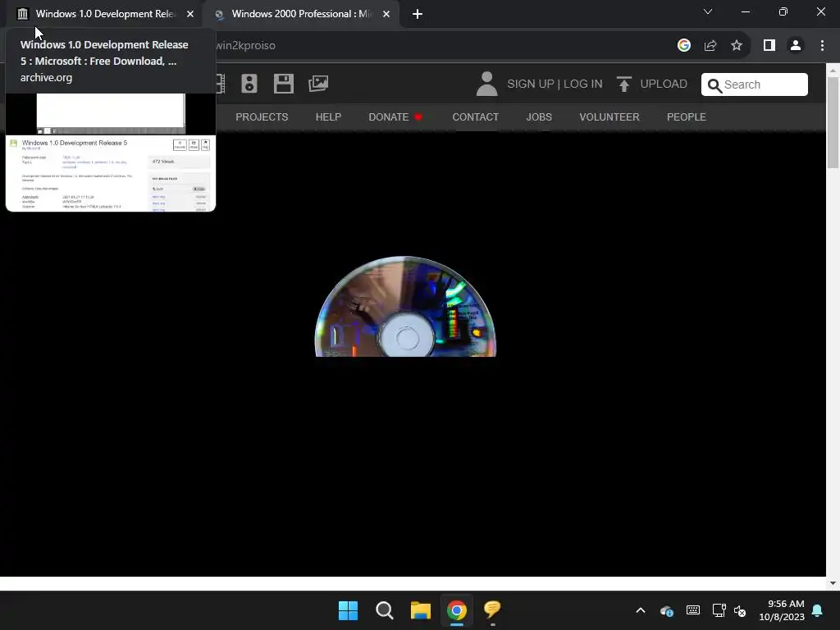Screen dimensions: 840x630
Task: Open the Chrome profile menu
Action: pos(796,45)
